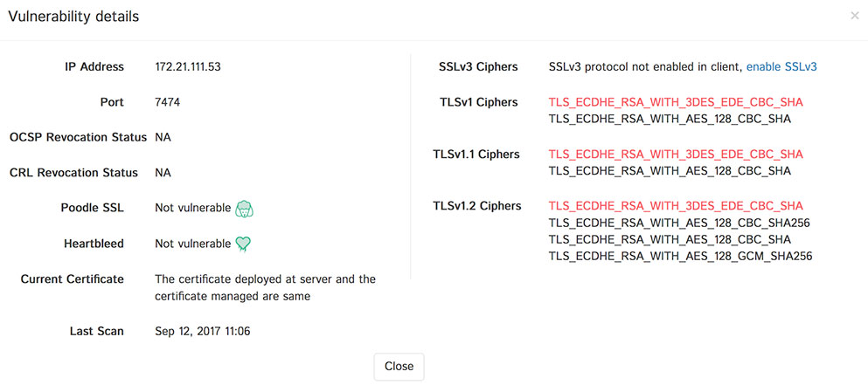
Task: Click the Heartbleed heart icon
Action: coord(243,244)
